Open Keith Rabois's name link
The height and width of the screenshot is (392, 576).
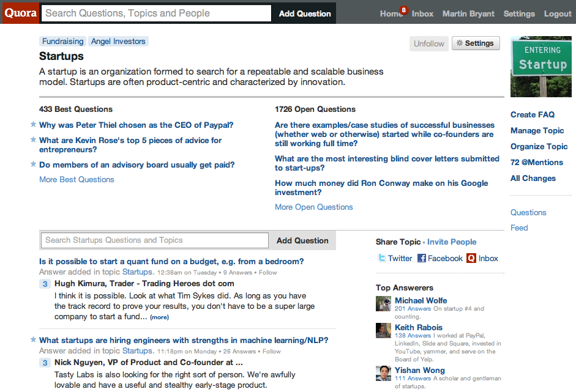coord(419,327)
